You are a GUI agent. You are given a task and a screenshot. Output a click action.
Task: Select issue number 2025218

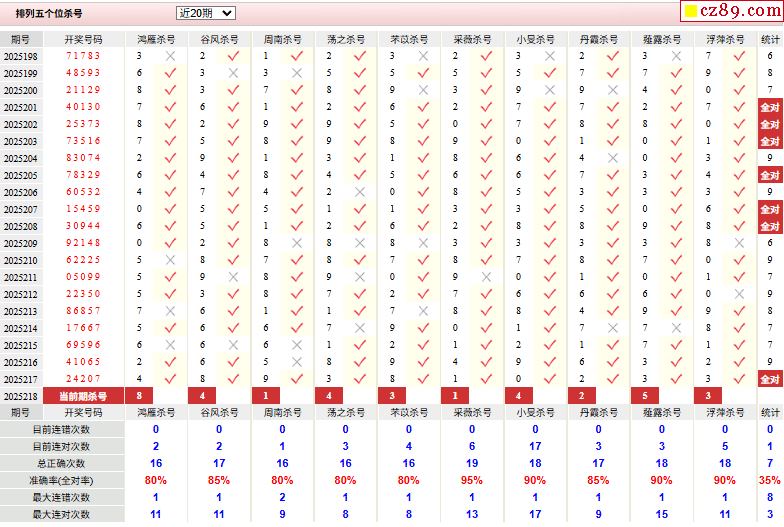[x=20, y=396]
